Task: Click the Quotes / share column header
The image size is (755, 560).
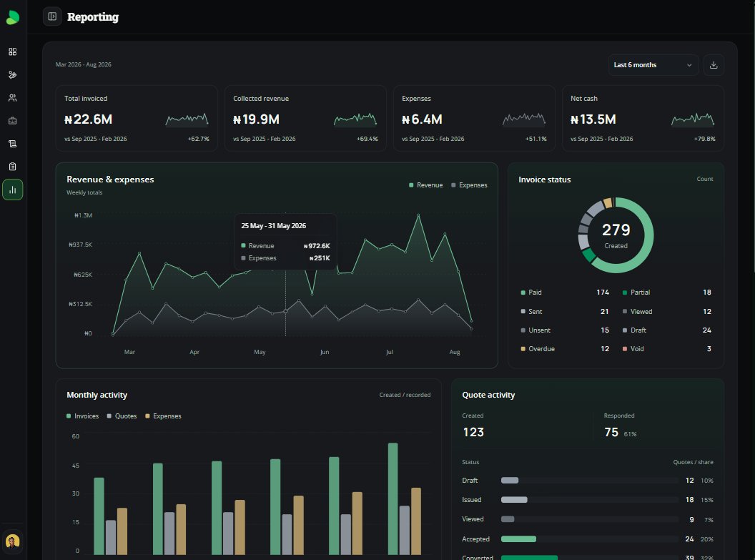Action: pyautogui.click(x=694, y=462)
